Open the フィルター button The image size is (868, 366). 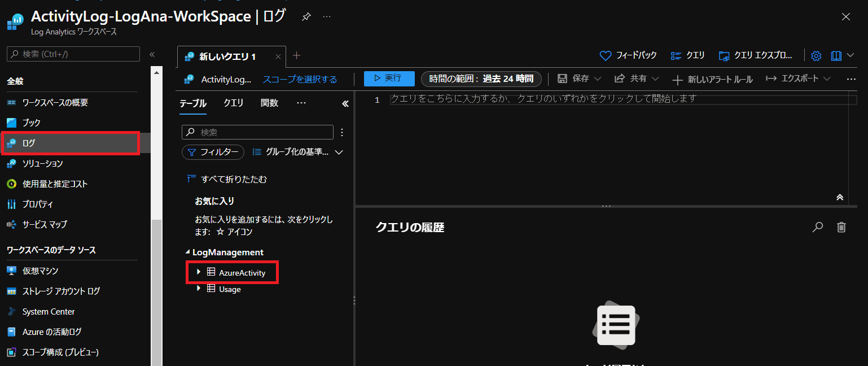[x=213, y=152]
